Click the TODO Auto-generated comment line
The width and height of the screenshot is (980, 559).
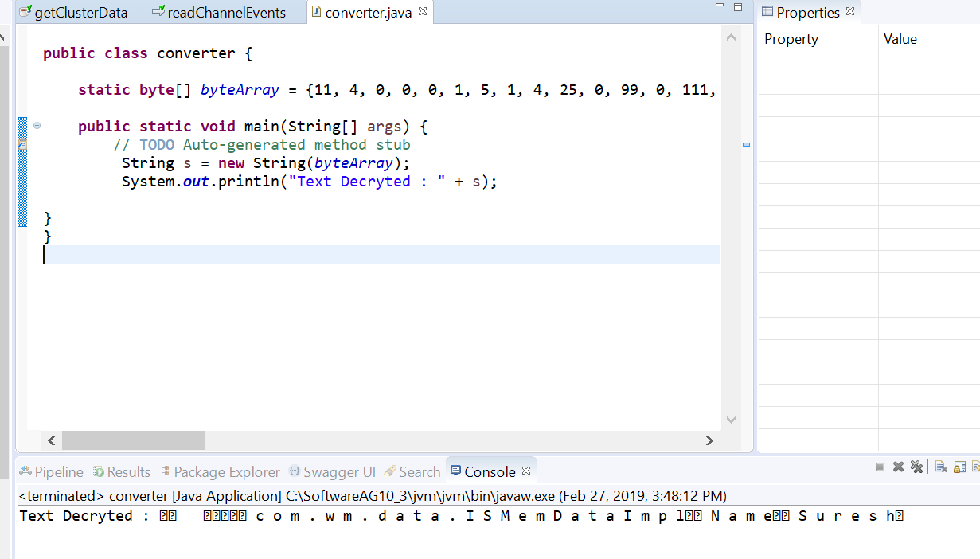click(x=262, y=145)
